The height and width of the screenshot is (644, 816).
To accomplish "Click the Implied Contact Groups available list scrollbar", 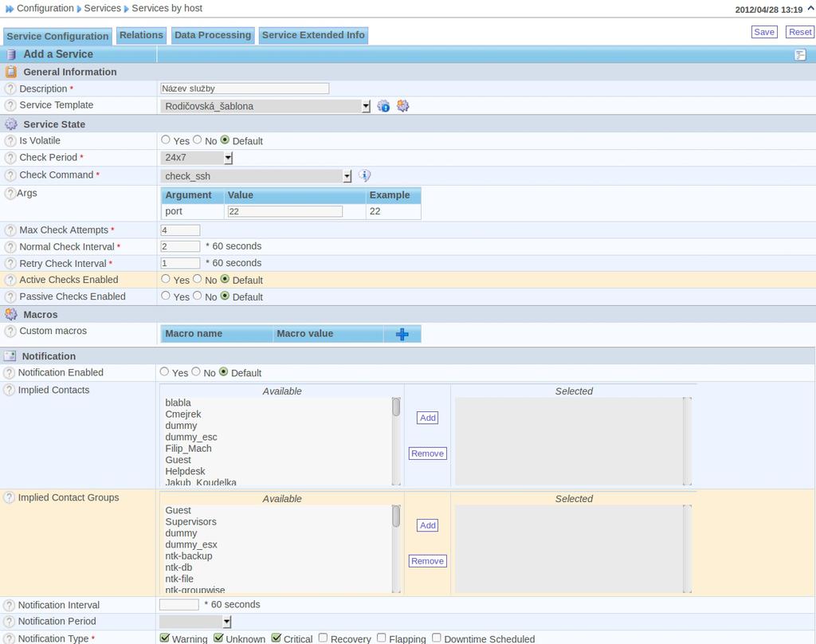I will (x=396, y=549).
